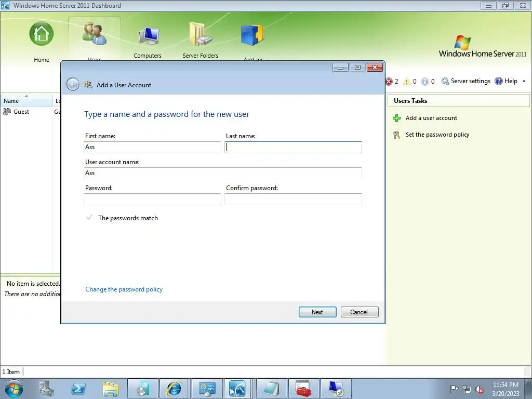The width and height of the screenshot is (532, 399).
Task: Open the Server Folders tab
Action: [x=201, y=40]
